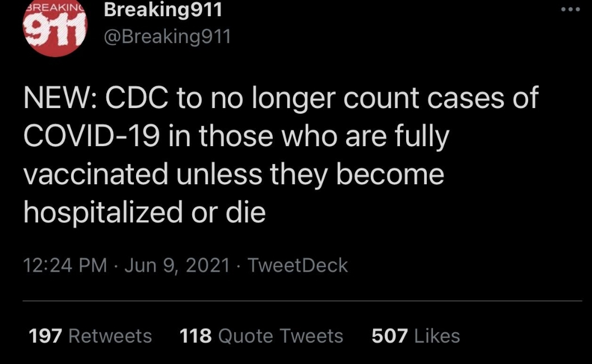Open the @Breaking911 handle link
Viewport: 592px width, 364px height.
click(x=167, y=37)
